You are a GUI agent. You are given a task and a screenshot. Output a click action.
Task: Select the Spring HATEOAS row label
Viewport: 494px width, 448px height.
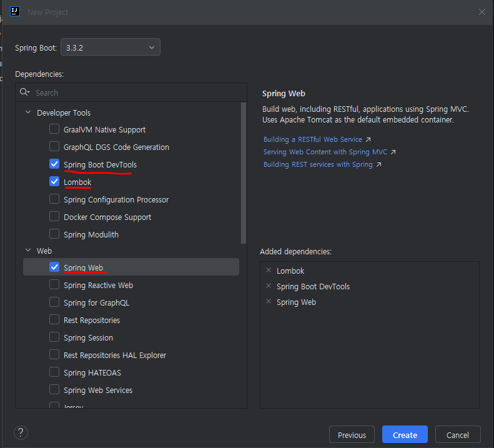(92, 372)
